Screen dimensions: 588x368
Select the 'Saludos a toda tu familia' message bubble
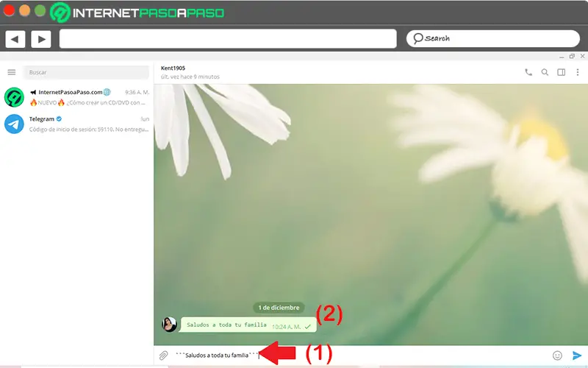248,325
